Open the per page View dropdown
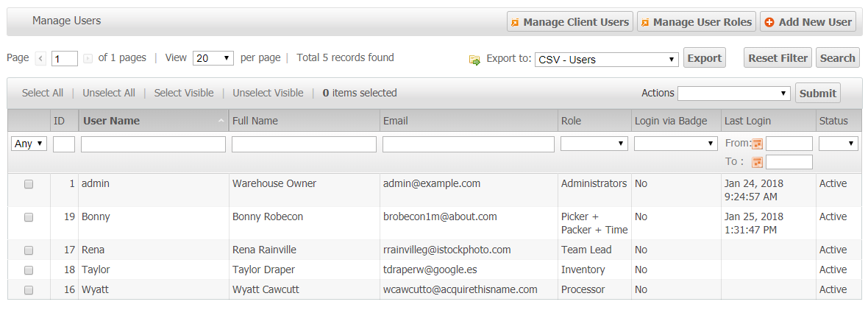 pos(213,58)
